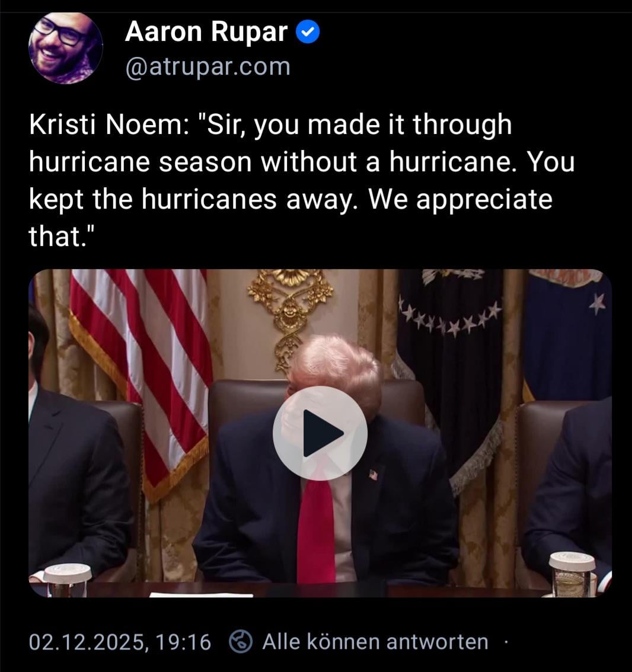The height and width of the screenshot is (672, 632).
Task: Click the lidded cup at video's left
Action: point(68,580)
